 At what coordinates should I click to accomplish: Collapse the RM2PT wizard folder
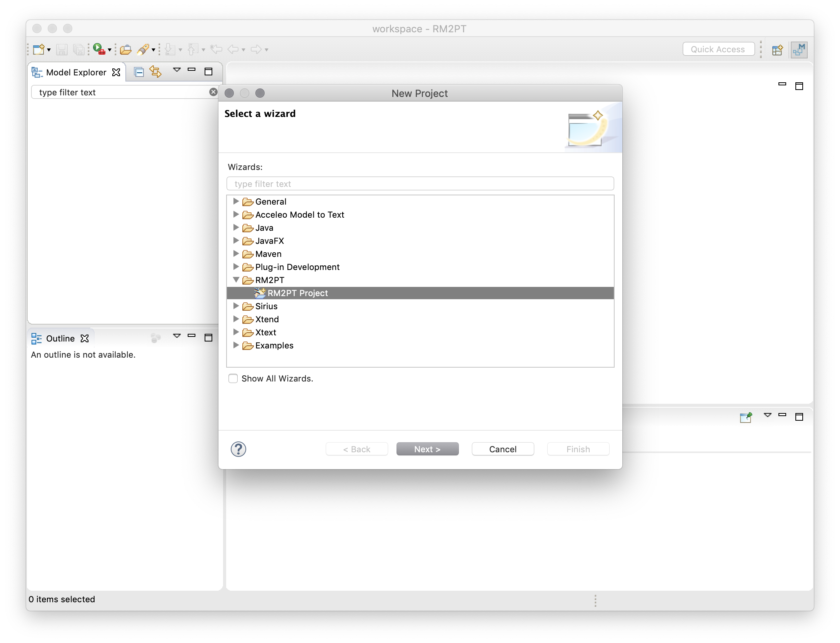coord(236,280)
